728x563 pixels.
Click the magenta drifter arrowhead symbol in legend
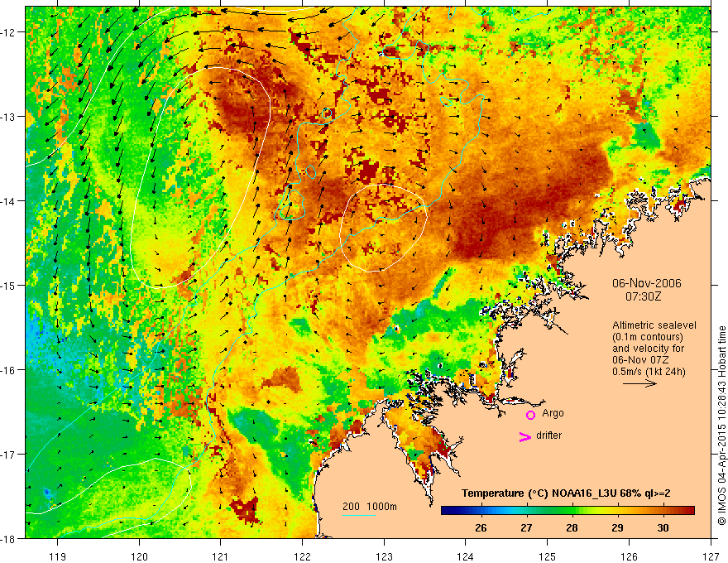pyautogui.click(x=524, y=436)
